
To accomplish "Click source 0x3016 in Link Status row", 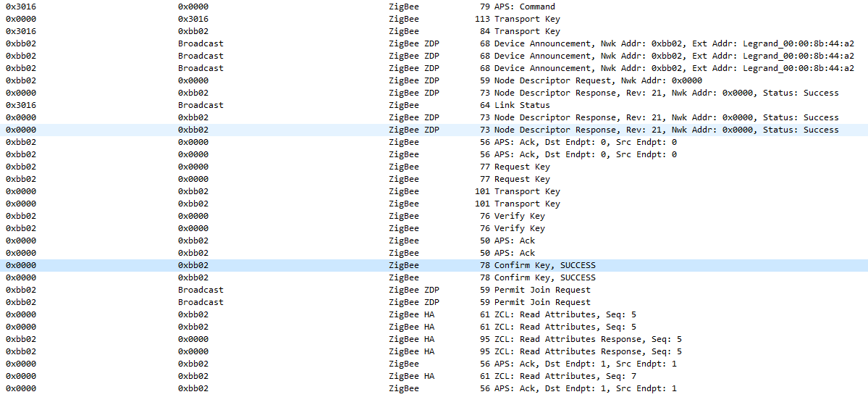I will [21, 104].
